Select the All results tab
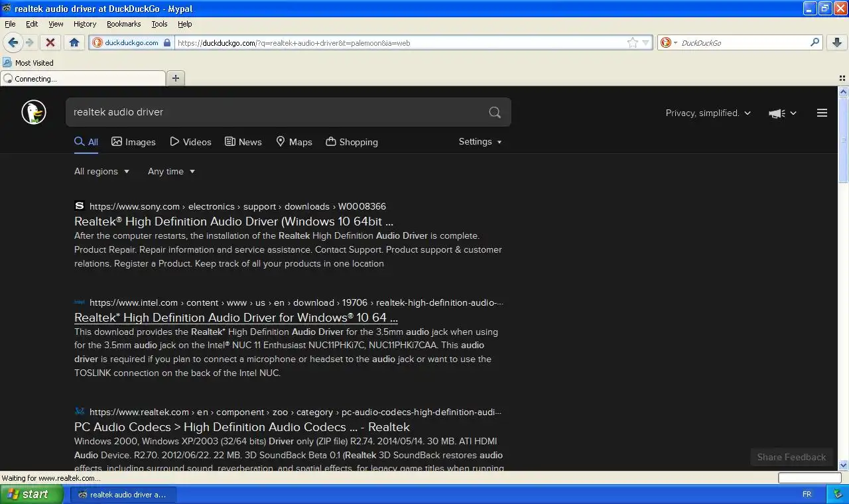The image size is (849, 504). [86, 142]
